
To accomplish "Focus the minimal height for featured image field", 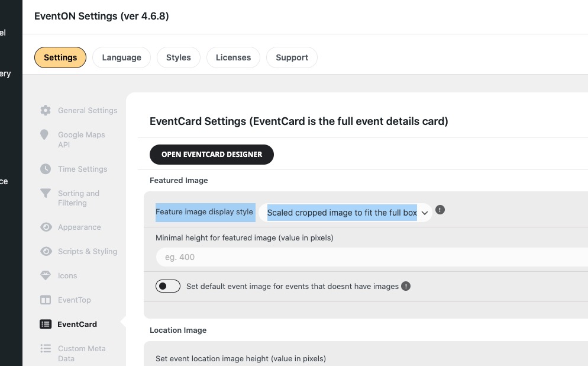I will tap(372, 257).
